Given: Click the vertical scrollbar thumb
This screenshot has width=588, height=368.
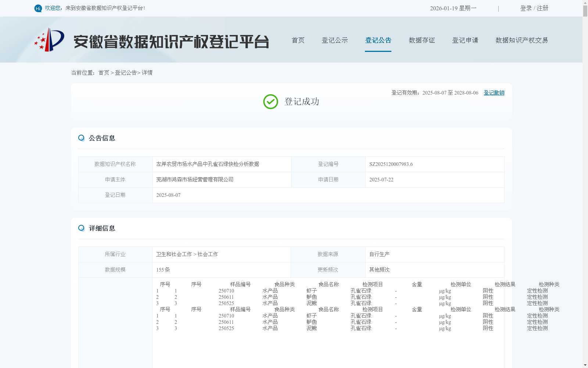Looking at the screenshot, I should 585,11.
